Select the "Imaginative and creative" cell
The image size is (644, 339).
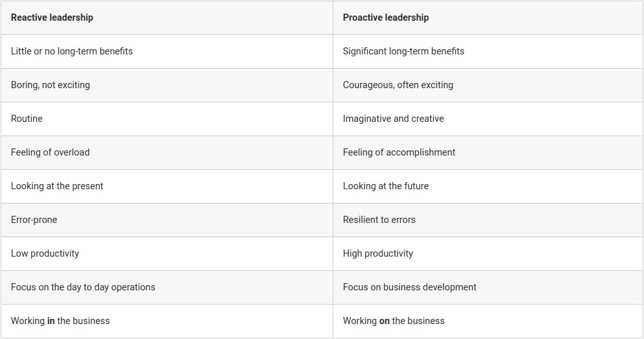(488, 119)
